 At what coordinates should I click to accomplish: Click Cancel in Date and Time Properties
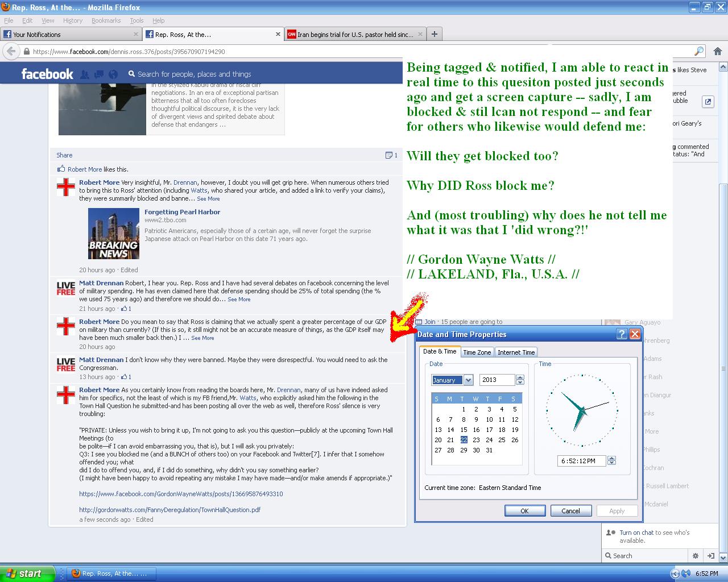[570, 511]
